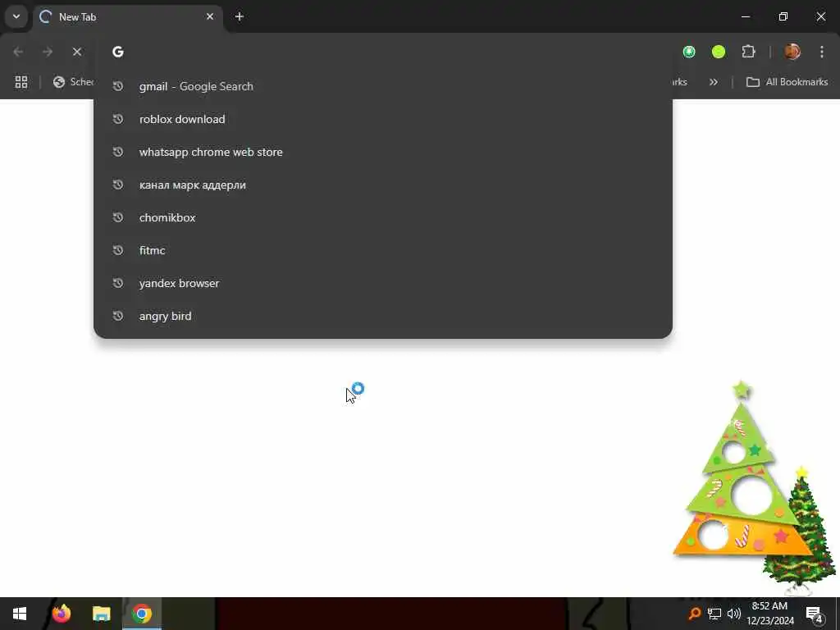The height and width of the screenshot is (630, 840).
Task: Select the gmail Google Search suggestion
Action: [x=383, y=86]
